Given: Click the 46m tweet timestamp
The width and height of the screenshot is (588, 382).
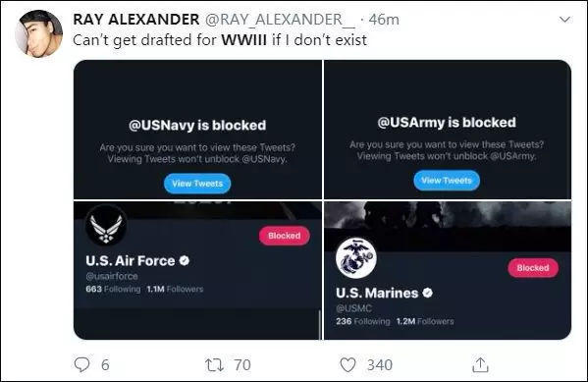Looking at the screenshot, I should pyautogui.click(x=384, y=20).
